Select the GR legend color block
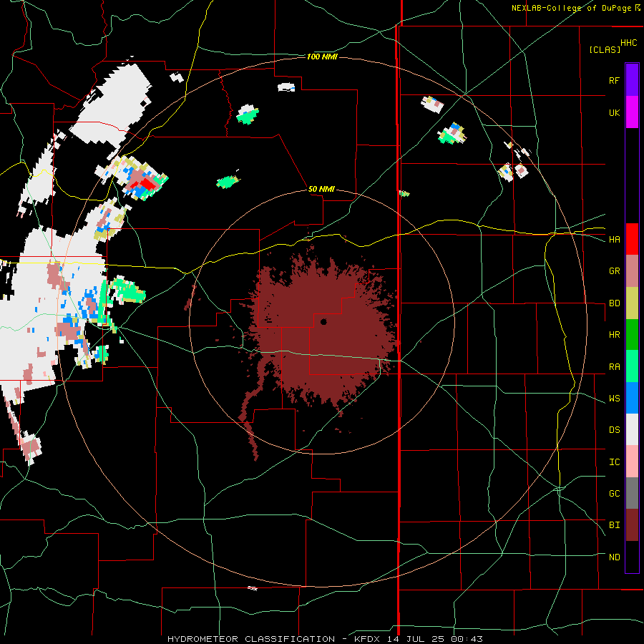Screen dimensions: 644x644 click(x=632, y=271)
